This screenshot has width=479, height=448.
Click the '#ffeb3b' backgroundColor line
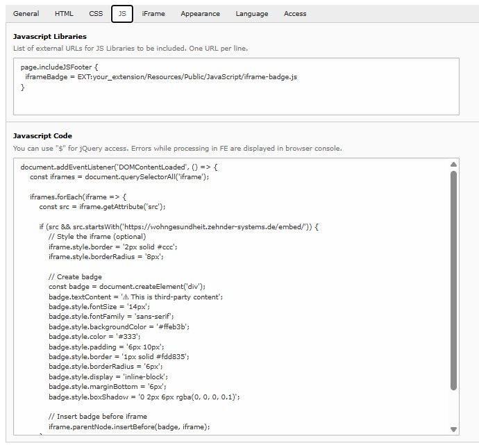coord(119,326)
